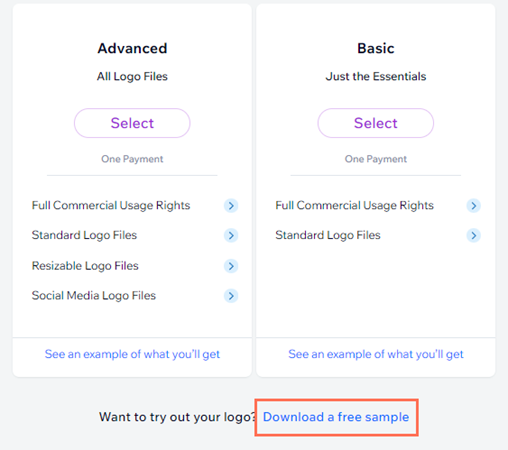Click Standard Logo Files text in Advanced plan

coord(84,235)
